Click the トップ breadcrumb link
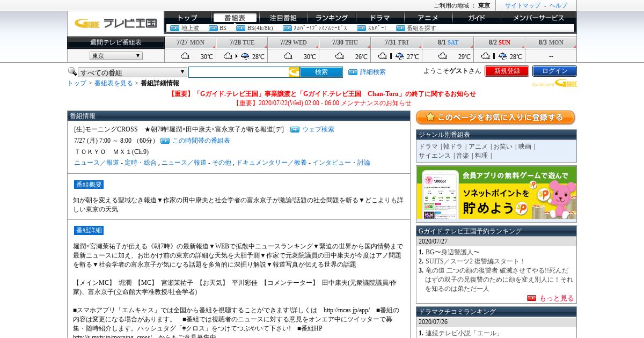 [76, 83]
